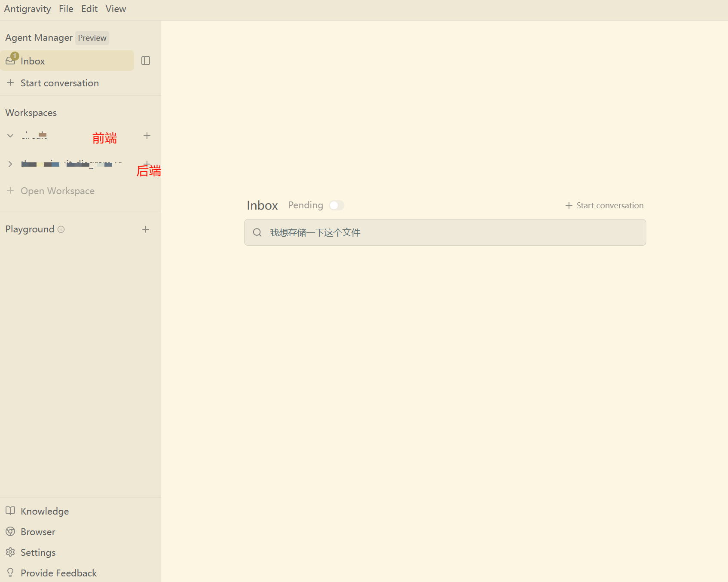Click the plus icon before Open Workspace

pos(11,190)
